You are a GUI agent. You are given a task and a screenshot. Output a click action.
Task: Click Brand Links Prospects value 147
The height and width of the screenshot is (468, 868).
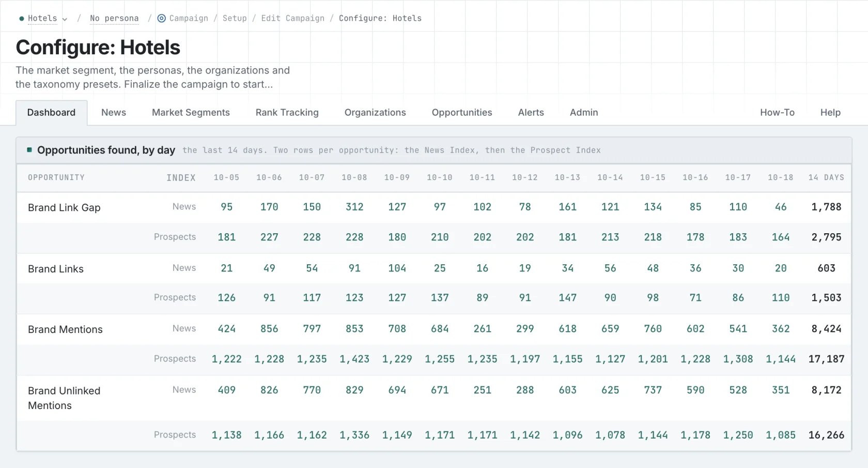point(568,298)
